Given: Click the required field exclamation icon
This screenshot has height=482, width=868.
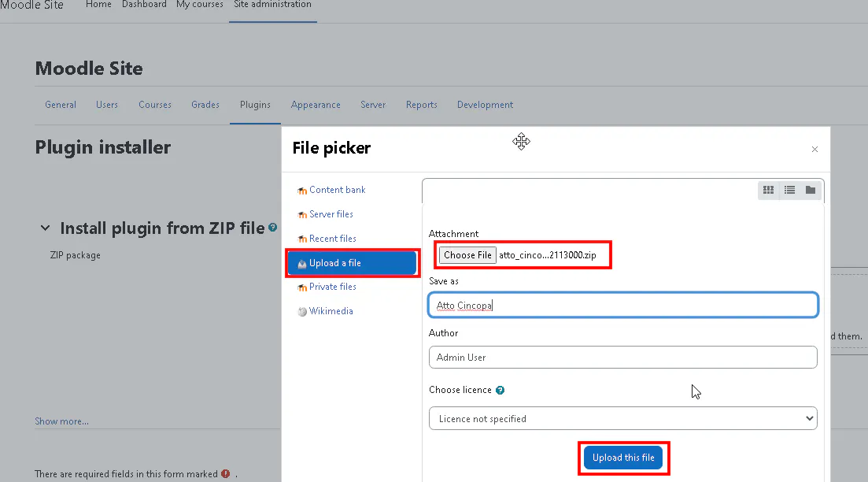Looking at the screenshot, I should point(225,473).
